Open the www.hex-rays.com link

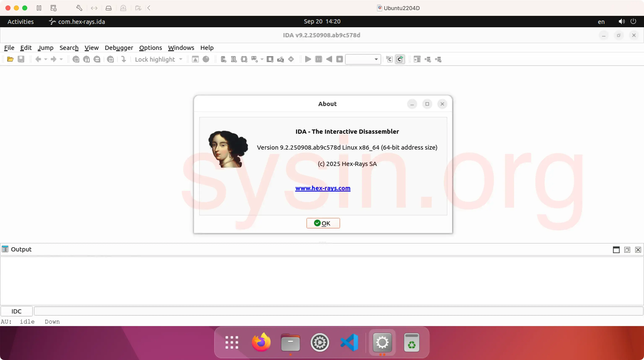click(322, 188)
